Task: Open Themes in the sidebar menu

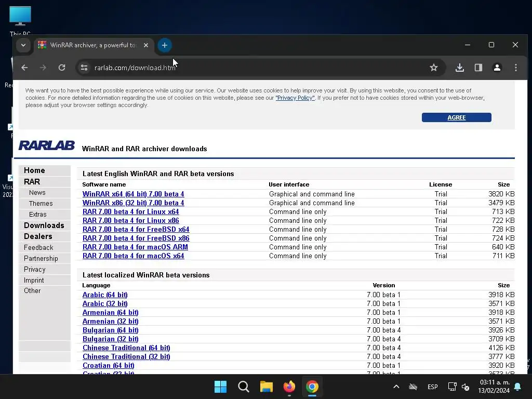Action: click(41, 203)
